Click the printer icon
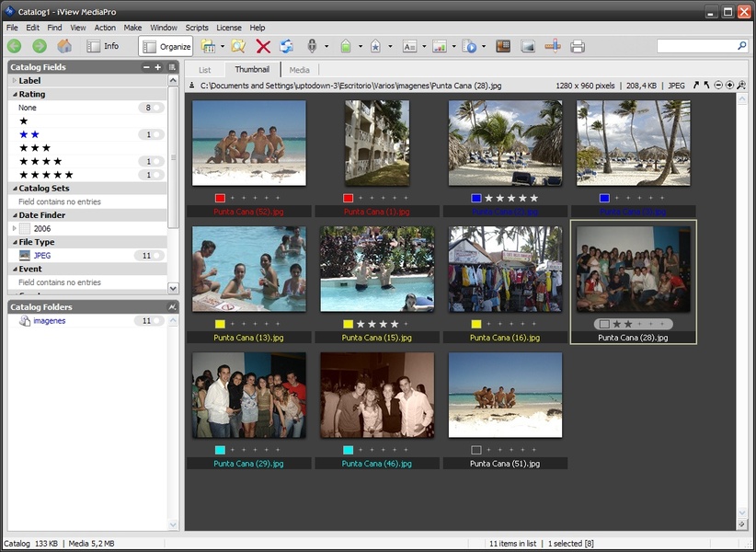Viewport: 756px width, 552px height. 578,46
